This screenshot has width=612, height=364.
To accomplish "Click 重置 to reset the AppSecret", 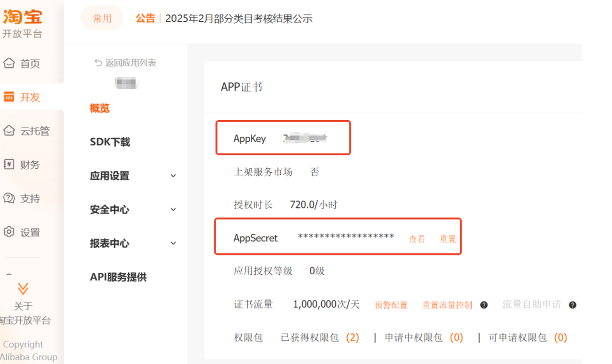I will pyautogui.click(x=448, y=239).
